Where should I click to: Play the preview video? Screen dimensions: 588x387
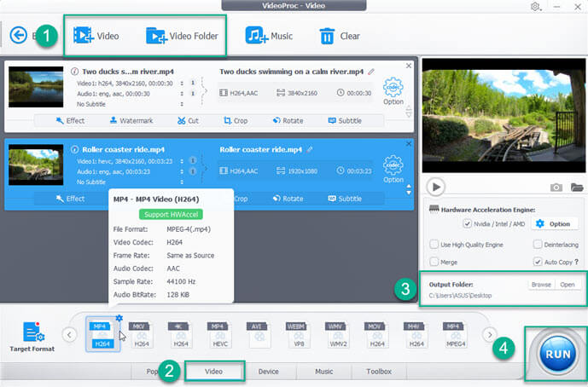(x=436, y=187)
